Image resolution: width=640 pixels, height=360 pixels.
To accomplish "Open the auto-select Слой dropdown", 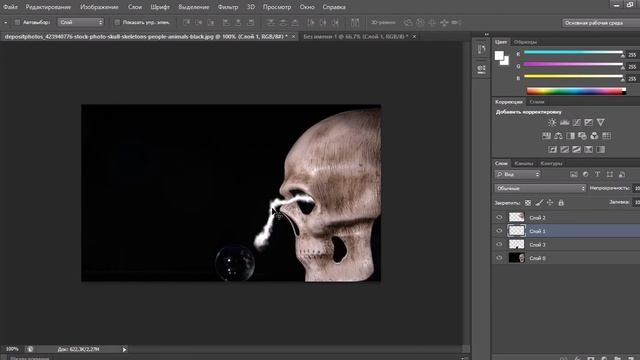I will pos(81,22).
